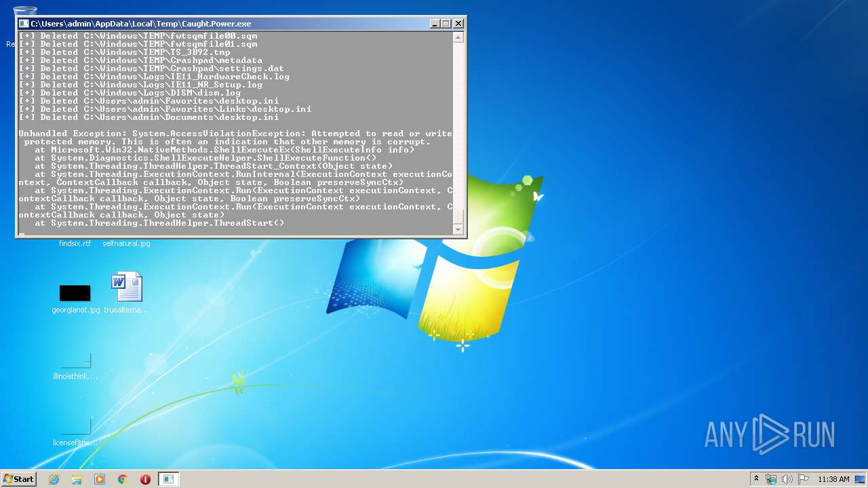Click the 'ShellExecuteHelper.ShellExecuteFunction()' stack line

205,158
